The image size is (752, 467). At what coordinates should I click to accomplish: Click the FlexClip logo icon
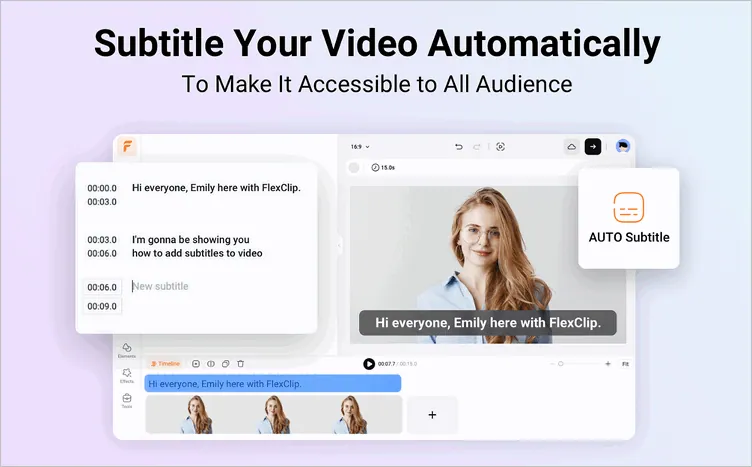point(127,146)
